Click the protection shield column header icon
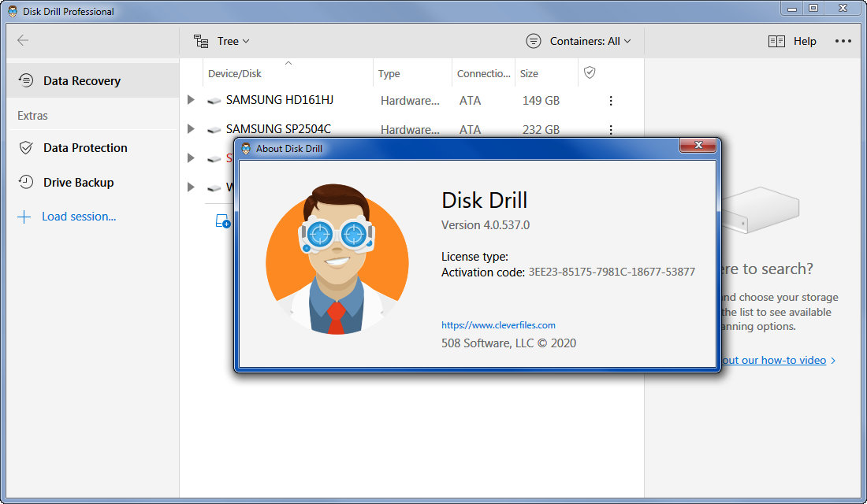The height and width of the screenshot is (504, 867). coord(590,72)
